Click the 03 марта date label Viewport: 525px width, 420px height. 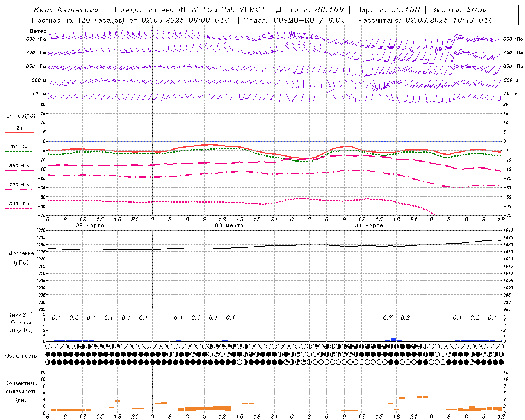tap(229, 226)
